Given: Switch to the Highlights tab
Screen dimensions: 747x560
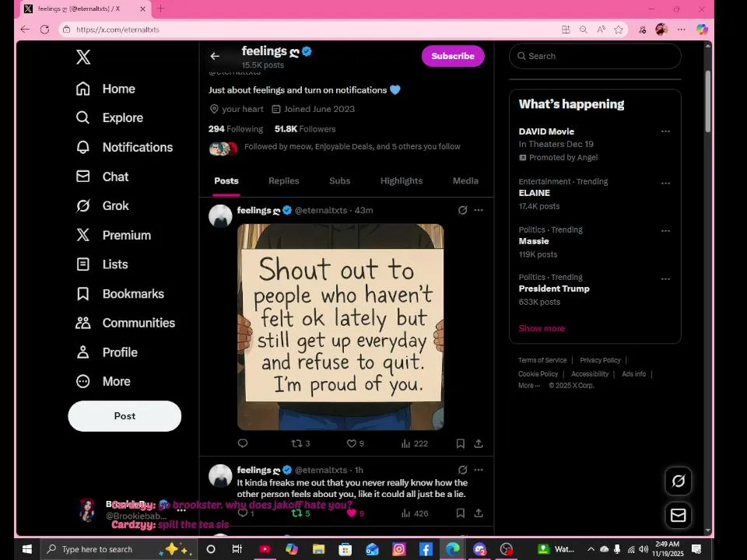Looking at the screenshot, I should click(402, 181).
